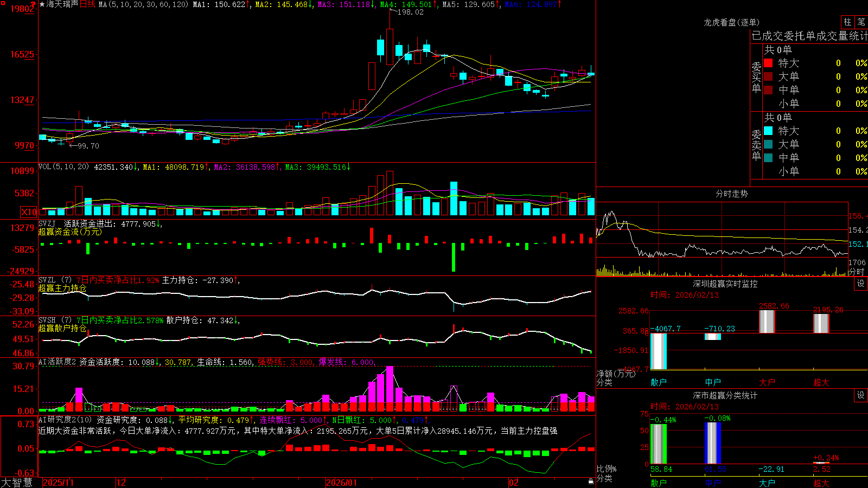Screen dimensions: 868x488
Task: Click the 超赢资金流(万元) label
Action: click(70, 232)
